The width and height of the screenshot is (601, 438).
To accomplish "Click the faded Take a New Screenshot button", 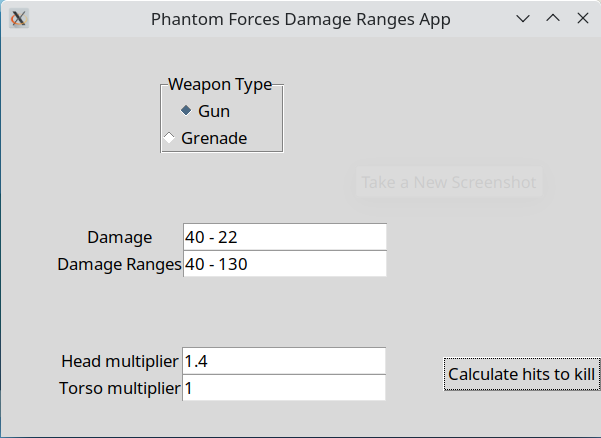I will 449,182.
